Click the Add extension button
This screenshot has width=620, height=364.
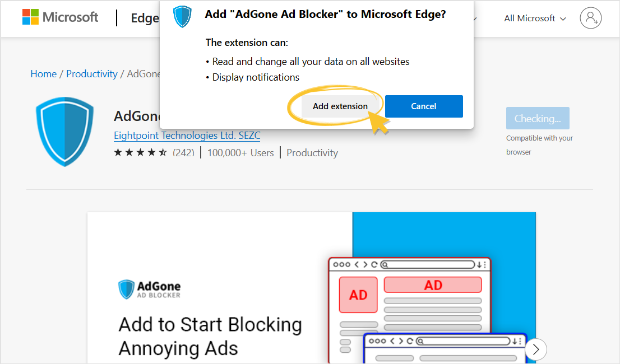pos(340,106)
